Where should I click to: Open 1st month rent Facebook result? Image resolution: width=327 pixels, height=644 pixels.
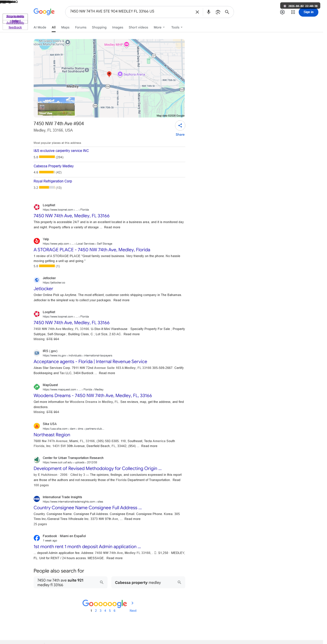point(87,547)
